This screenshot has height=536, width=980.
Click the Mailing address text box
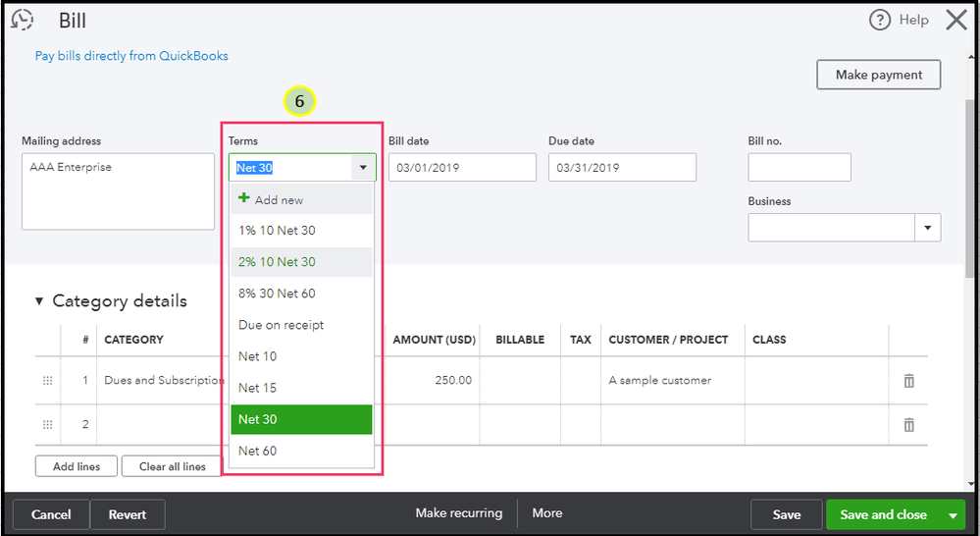tap(118, 192)
